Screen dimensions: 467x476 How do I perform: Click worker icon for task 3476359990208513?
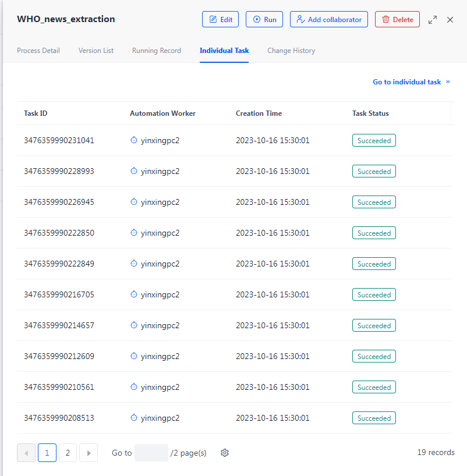tap(133, 418)
